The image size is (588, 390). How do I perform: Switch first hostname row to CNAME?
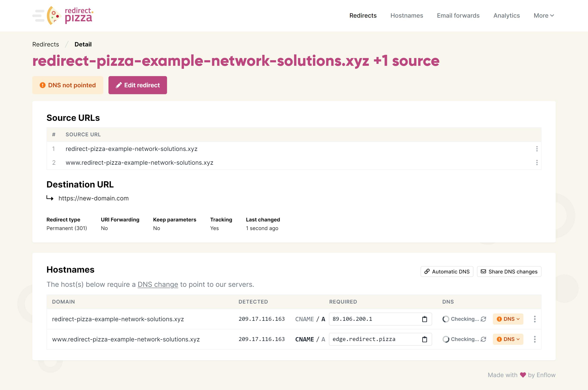tap(304, 319)
